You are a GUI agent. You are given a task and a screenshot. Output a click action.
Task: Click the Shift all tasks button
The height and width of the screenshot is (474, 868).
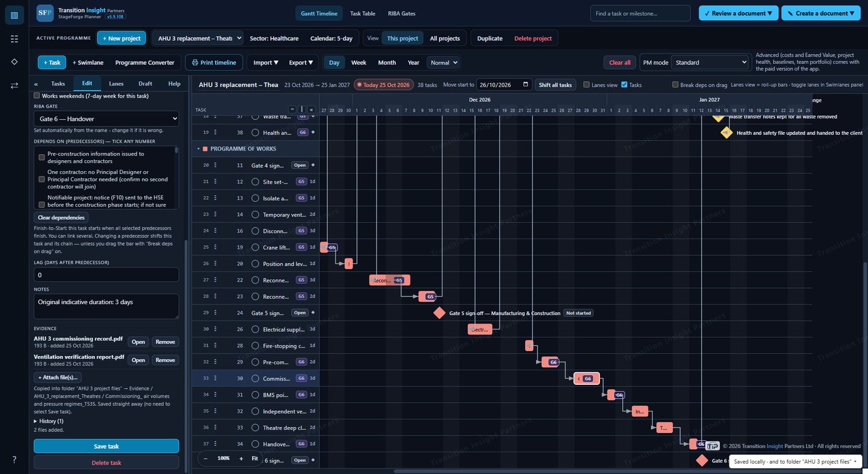click(x=555, y=85)
